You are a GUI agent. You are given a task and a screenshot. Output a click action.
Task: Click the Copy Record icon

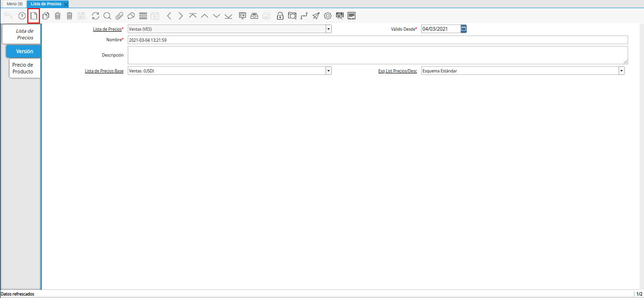point(46,16)
